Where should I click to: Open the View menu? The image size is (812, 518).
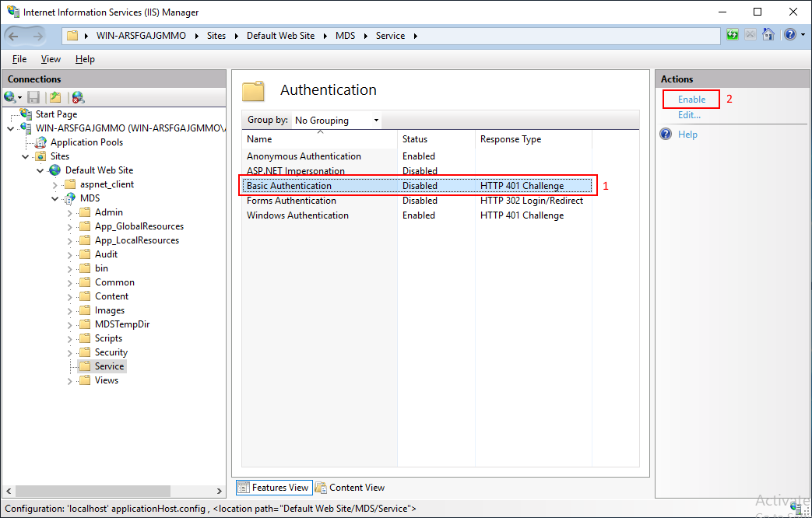pos(51,59)
